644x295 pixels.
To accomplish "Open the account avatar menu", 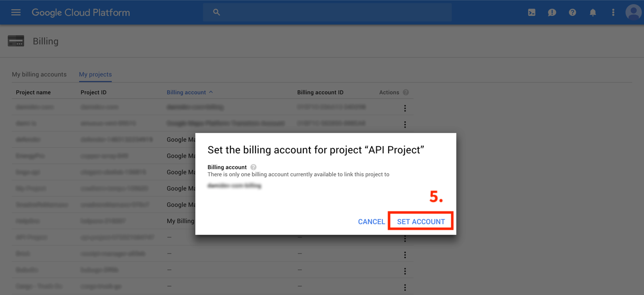I will click(x=633, y=12).
